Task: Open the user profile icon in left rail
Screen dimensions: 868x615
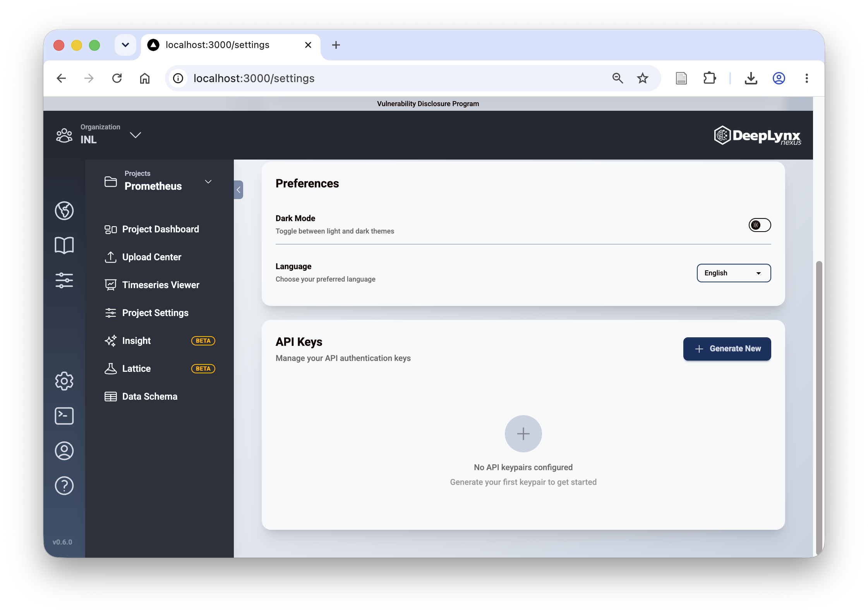Action: pyautogui.click(x=64, y=451)
